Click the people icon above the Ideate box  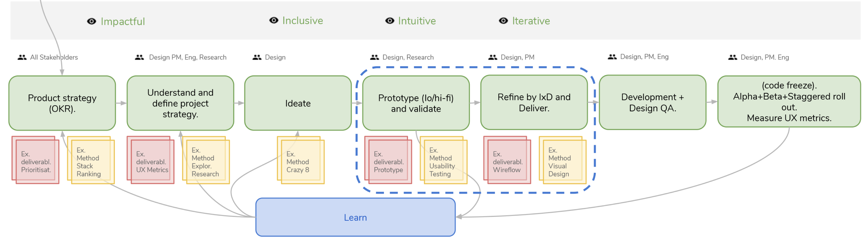coord(257,57)
